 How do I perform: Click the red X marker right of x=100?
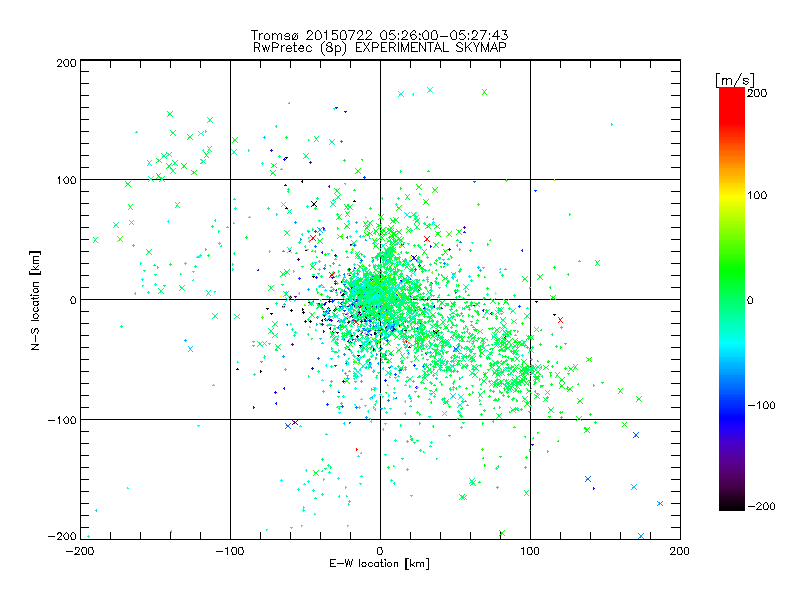coord(560,320)
